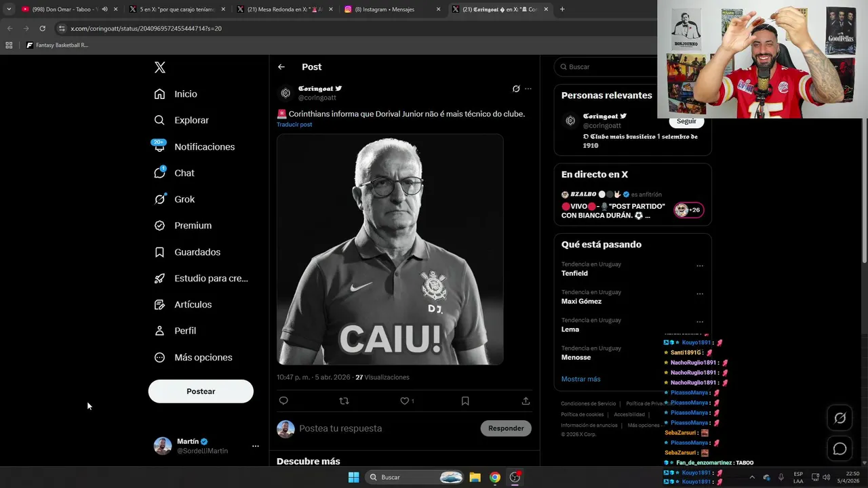Reload the page
This screenshot has width=868, height=488.
point(42,28)
